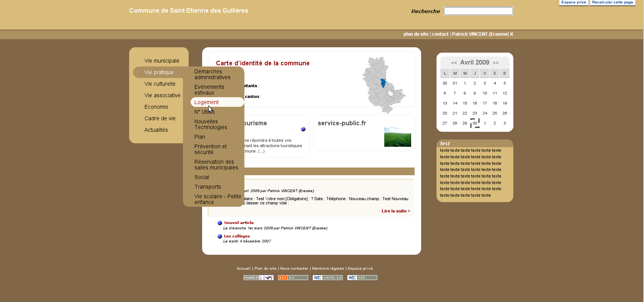The height and width of the screenshot is (302, 644).
Task: Expand the Economie menu
Action: coord(156,107)
